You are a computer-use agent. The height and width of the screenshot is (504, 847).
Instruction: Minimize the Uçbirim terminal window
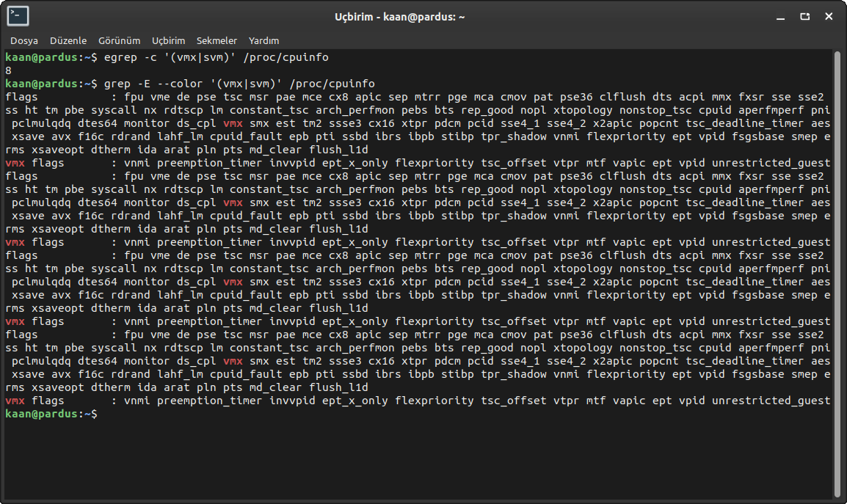coord(784,16)
